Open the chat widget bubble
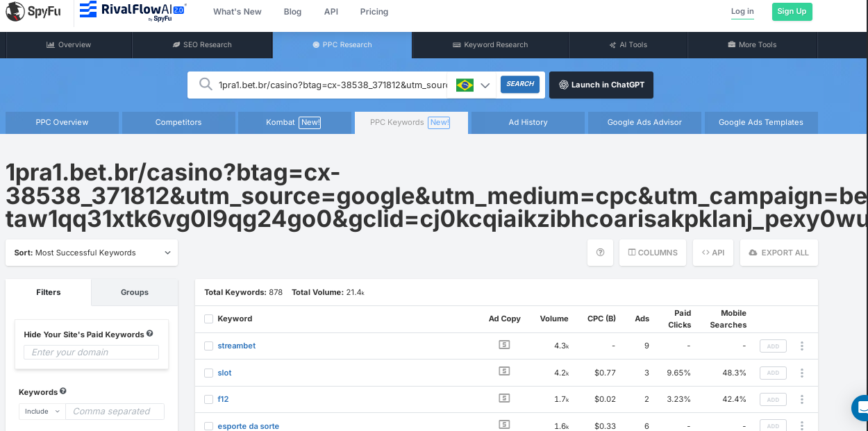 (860, 408)
